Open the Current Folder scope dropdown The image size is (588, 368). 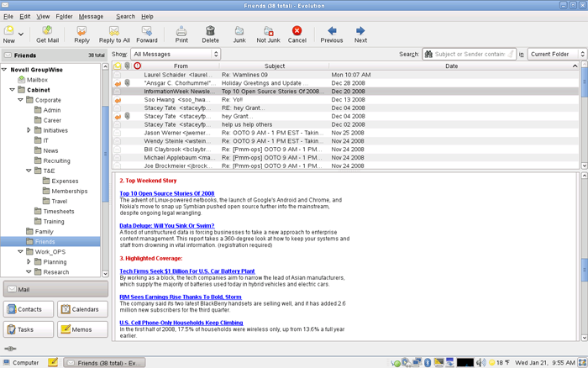coord(556,54)
